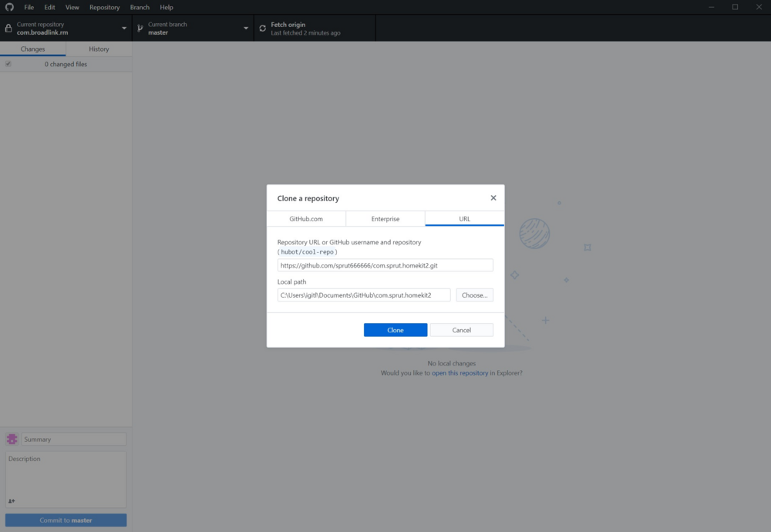The width and height of the screenshot is (771, 532).
Task: Click the Summary commit field
Action: [x=74, y=439]
